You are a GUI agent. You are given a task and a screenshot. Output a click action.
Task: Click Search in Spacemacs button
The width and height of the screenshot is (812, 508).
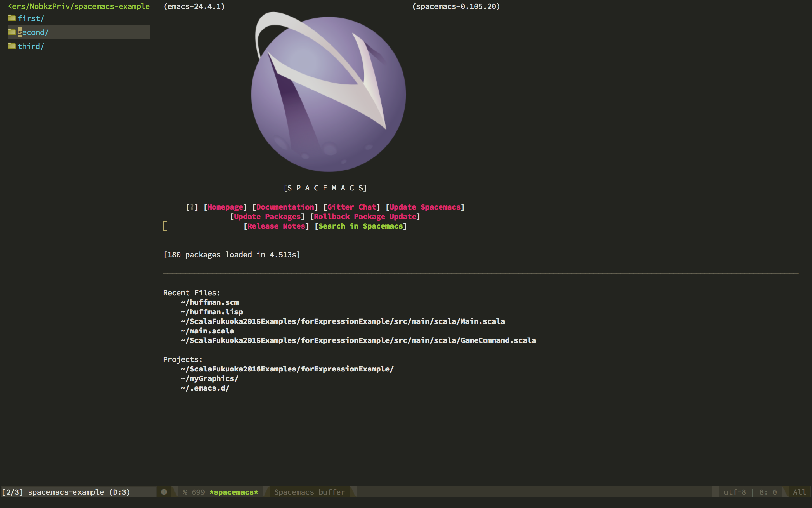(361, 226)
